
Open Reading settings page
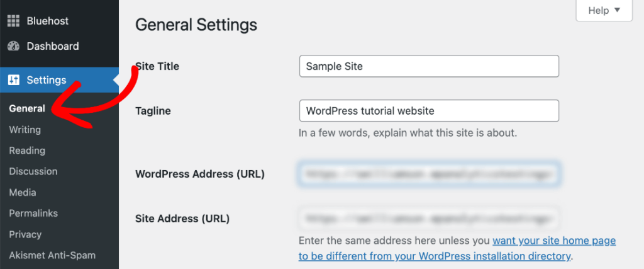pyautogui.click(x=27, y=151)
